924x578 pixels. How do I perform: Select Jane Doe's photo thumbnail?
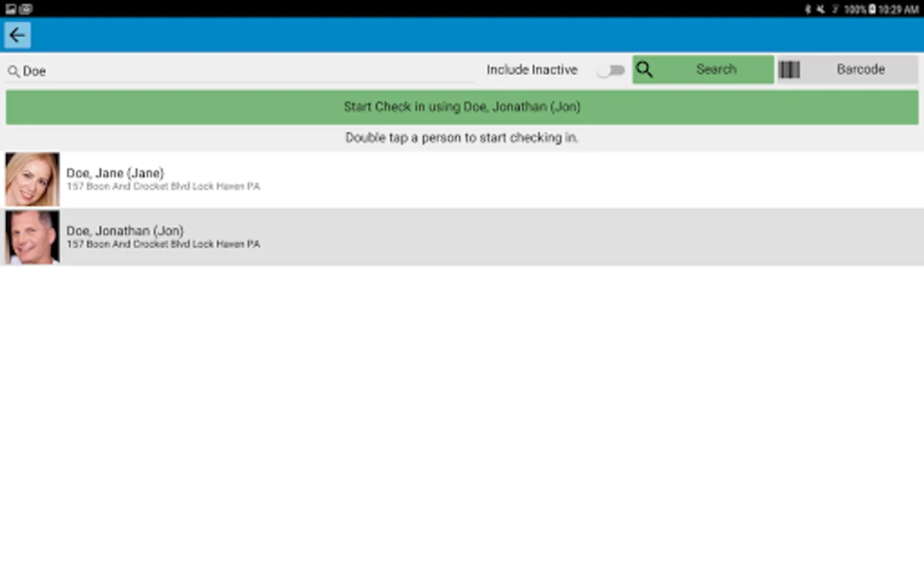click(32, 179)
